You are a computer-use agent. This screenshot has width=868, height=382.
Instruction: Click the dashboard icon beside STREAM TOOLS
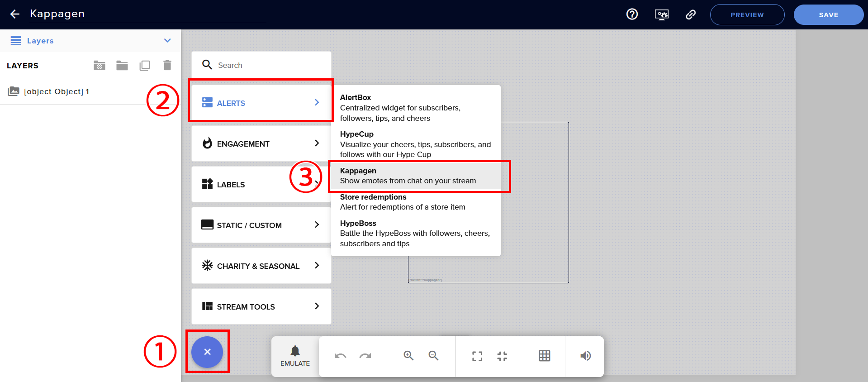click(x=207, y=306)
